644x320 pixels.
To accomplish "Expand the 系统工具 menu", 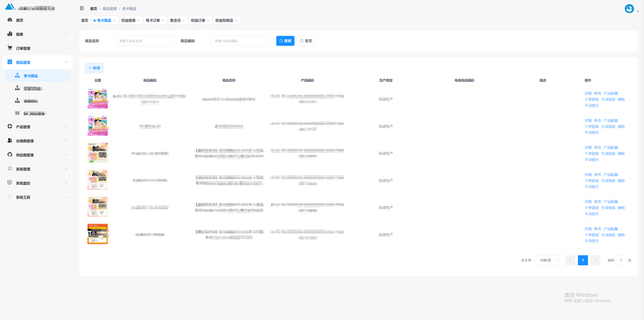I will click(x=37, y=197).
